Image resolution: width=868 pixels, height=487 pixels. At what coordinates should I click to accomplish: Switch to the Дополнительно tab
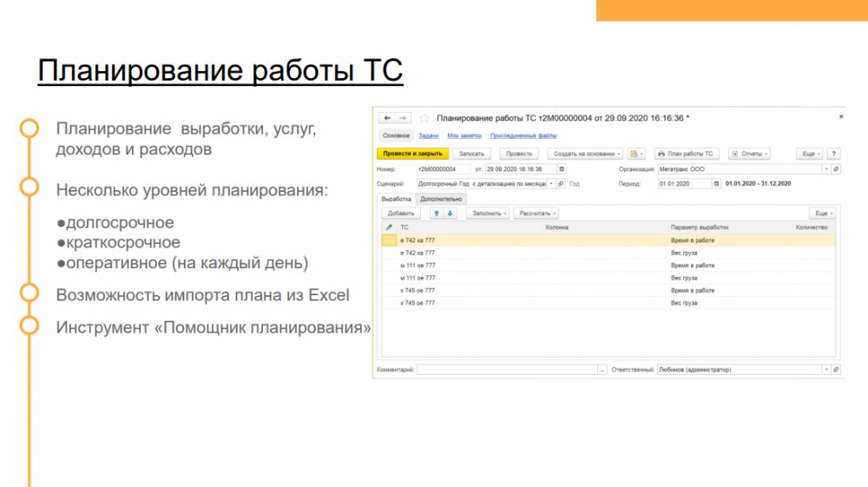tap(441, 199)
